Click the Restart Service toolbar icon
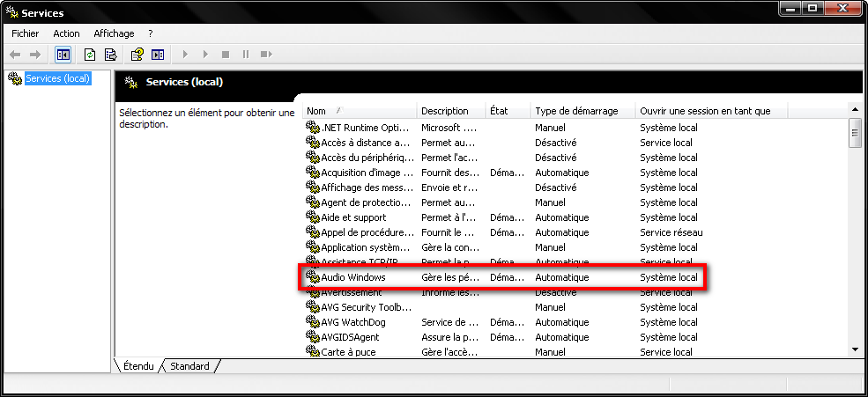The width and height of the screenshot is (868, 397). [267, 55]
